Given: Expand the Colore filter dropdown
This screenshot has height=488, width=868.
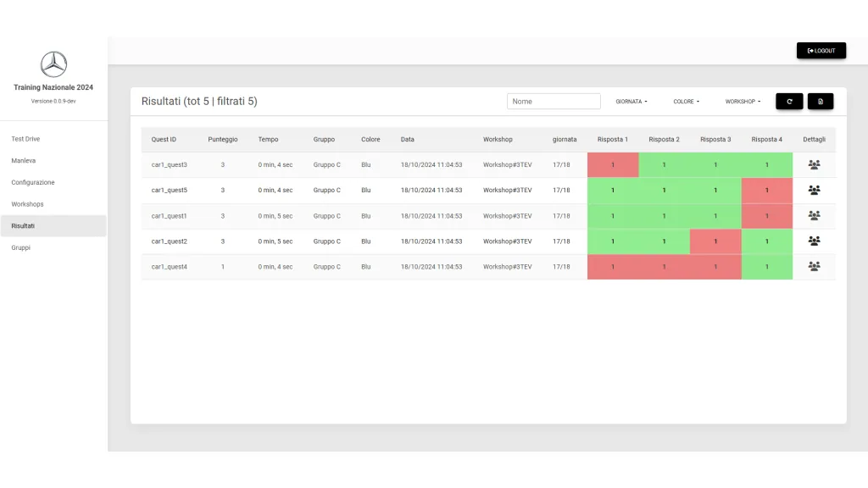Looking at the screenshot, I should pos(686,102).
